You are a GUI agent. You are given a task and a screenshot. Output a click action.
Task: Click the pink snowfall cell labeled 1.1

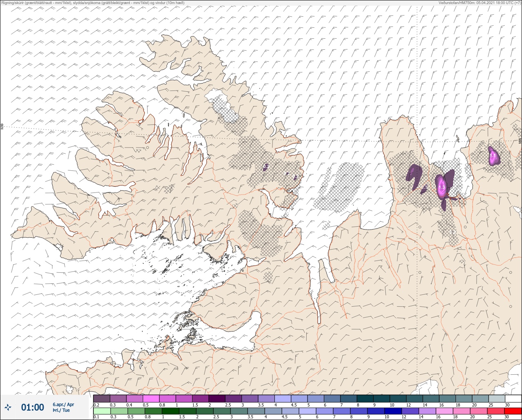(x=493, y=156)
